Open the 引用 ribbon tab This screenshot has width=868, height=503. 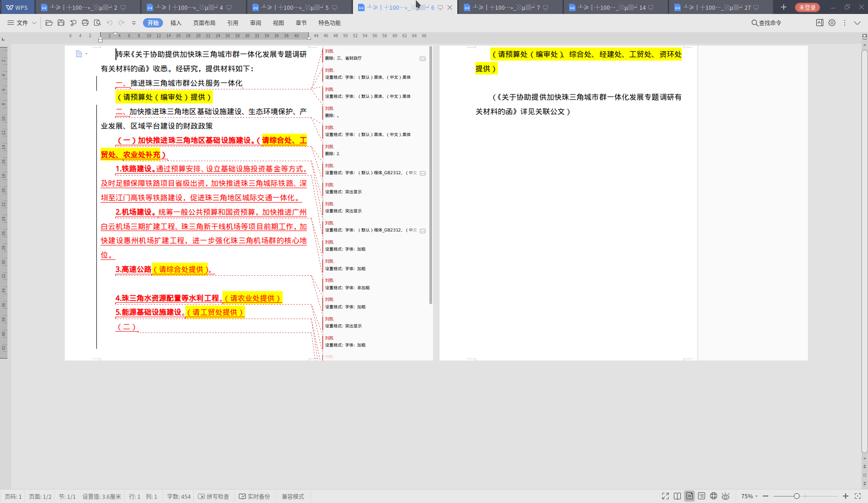coord(233,23)
